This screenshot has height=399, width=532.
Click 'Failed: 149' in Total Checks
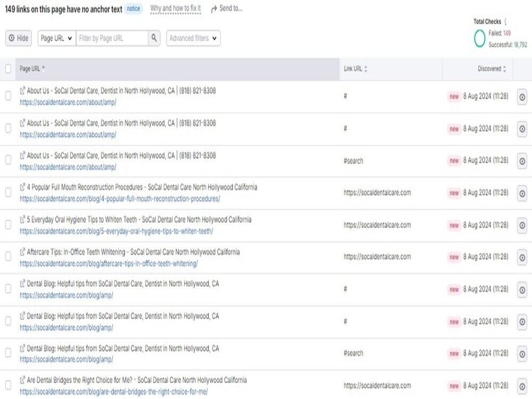(500, 33)
